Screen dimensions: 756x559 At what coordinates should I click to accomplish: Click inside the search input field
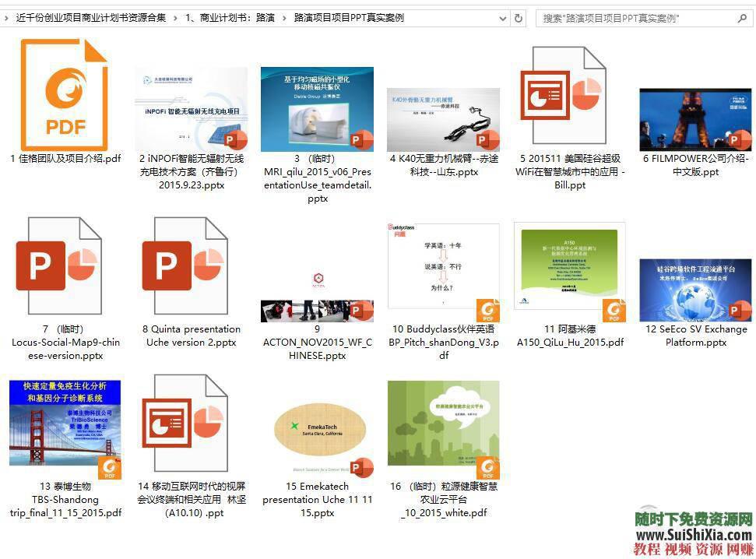point(615,16)
